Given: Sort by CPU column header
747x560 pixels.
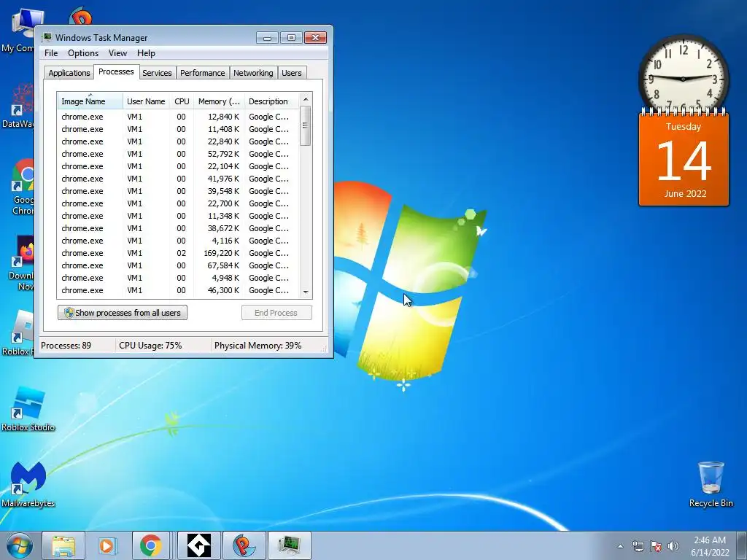Looking at the screenshot, I should (x=182, y=101).
